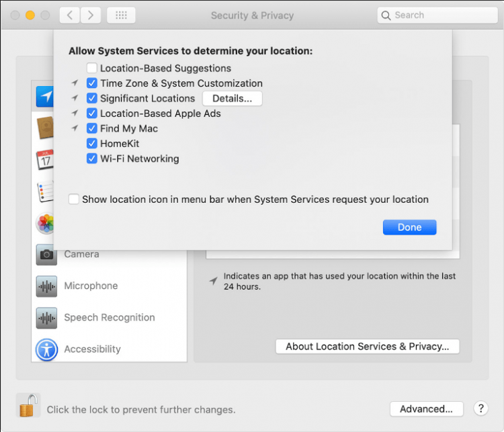Click location arrow beside Find My Mac
This screenshot has height=432, width=504.
tap(75, 128)
